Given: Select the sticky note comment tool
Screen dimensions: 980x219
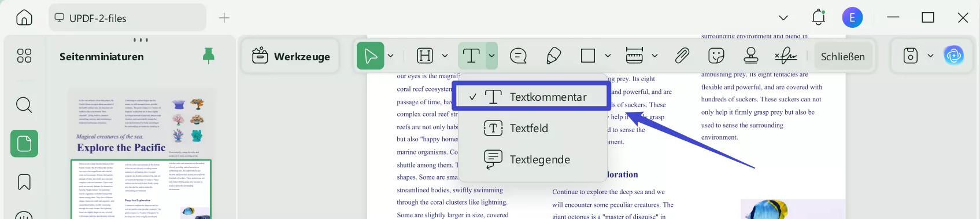Looking at the screenshot, I should (x=519, y=56).
